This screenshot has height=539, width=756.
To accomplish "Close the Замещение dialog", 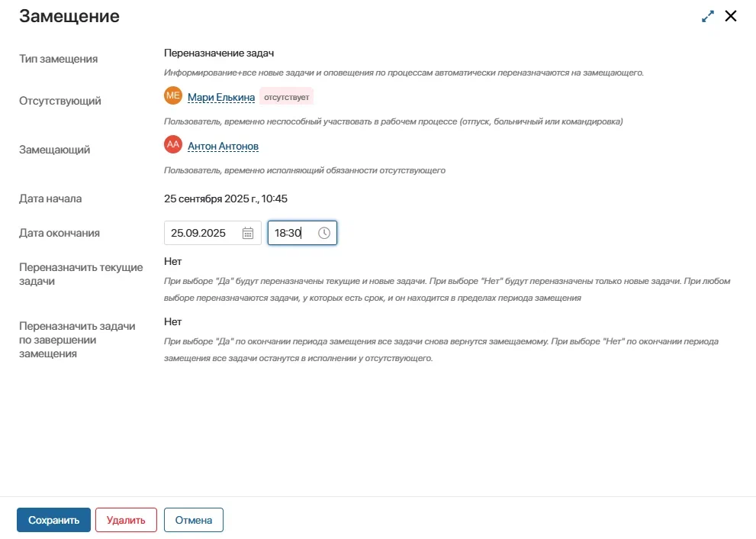I will tap(731, 16).
